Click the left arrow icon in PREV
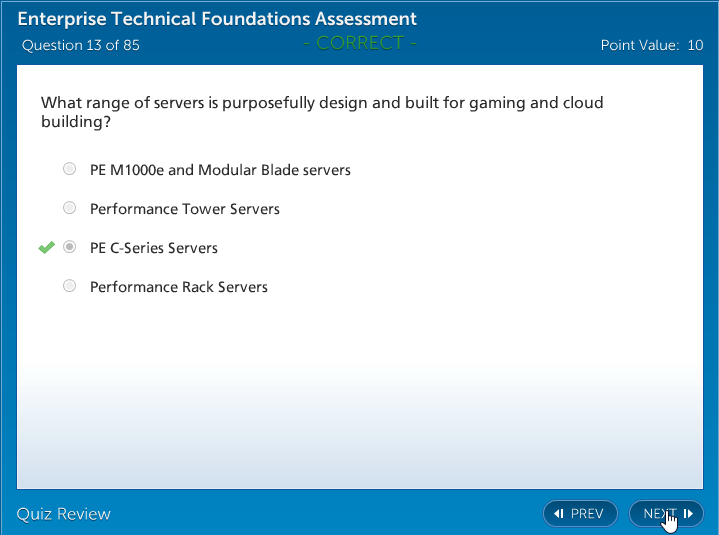 pos(559,514)
